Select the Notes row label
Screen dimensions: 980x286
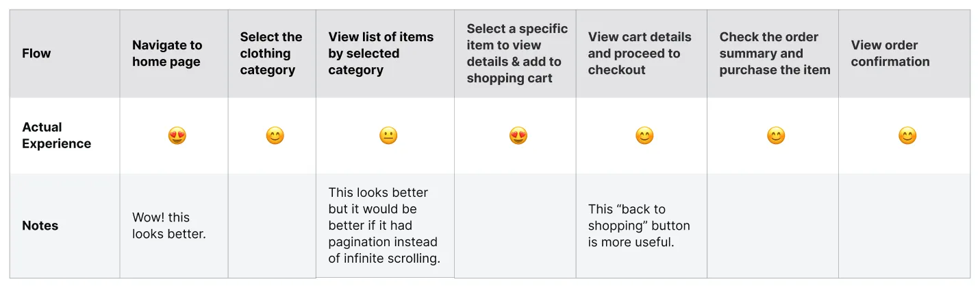click(40, 226)
